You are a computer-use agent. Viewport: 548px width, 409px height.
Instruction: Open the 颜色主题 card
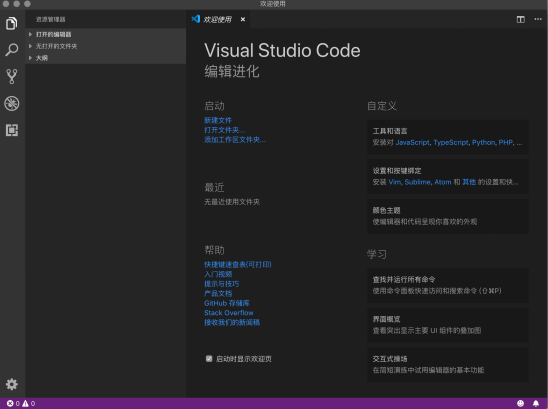click(448, 216)
